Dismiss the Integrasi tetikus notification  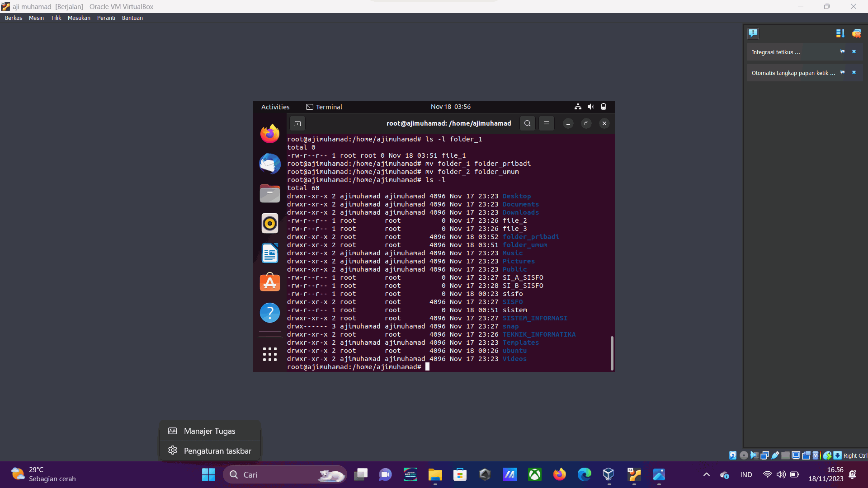(854, 52)
